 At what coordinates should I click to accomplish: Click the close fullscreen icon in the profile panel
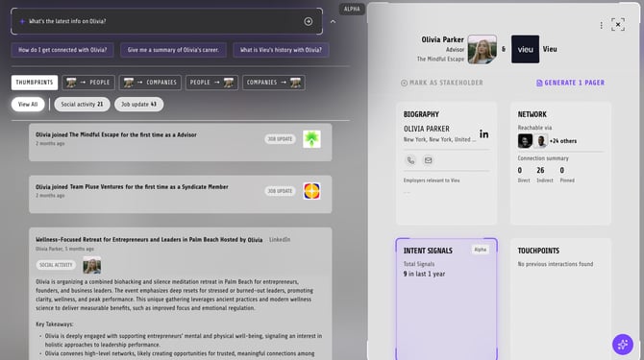click(x=618, y=25)
